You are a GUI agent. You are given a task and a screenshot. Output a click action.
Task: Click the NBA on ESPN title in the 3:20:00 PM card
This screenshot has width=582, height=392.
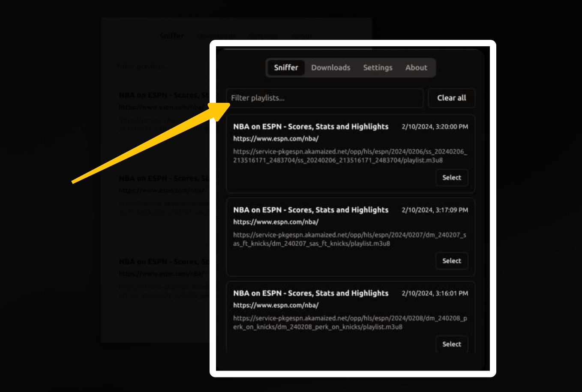(x=311, y=127)
